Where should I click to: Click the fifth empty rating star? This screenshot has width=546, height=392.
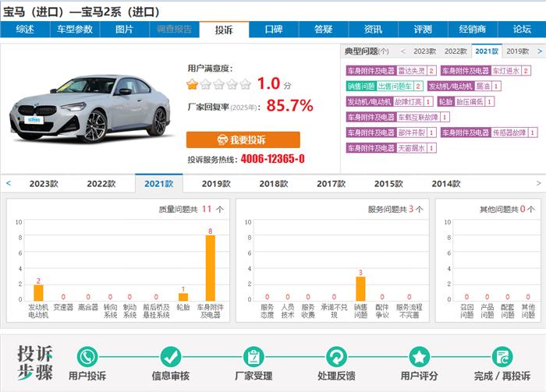point(245,84)
